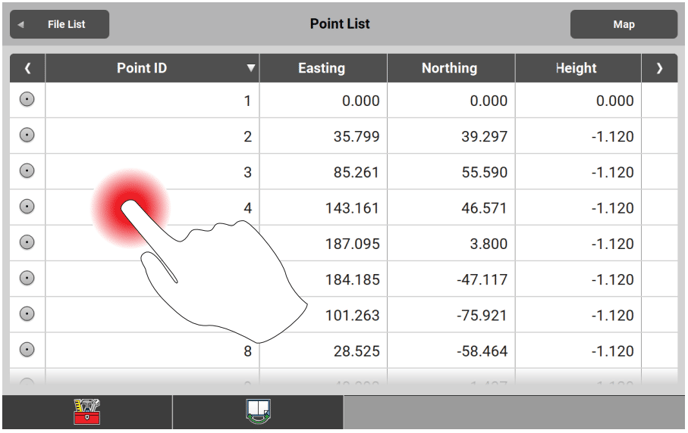Select radio button for point 1
This screenshot has height=433, width=688.
27,99
